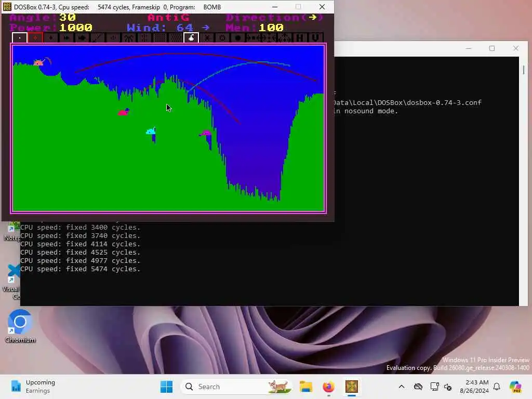Viewport: 532px width, 399px height.
Task: Click the Power value 1000
Action: click(76, 28)
